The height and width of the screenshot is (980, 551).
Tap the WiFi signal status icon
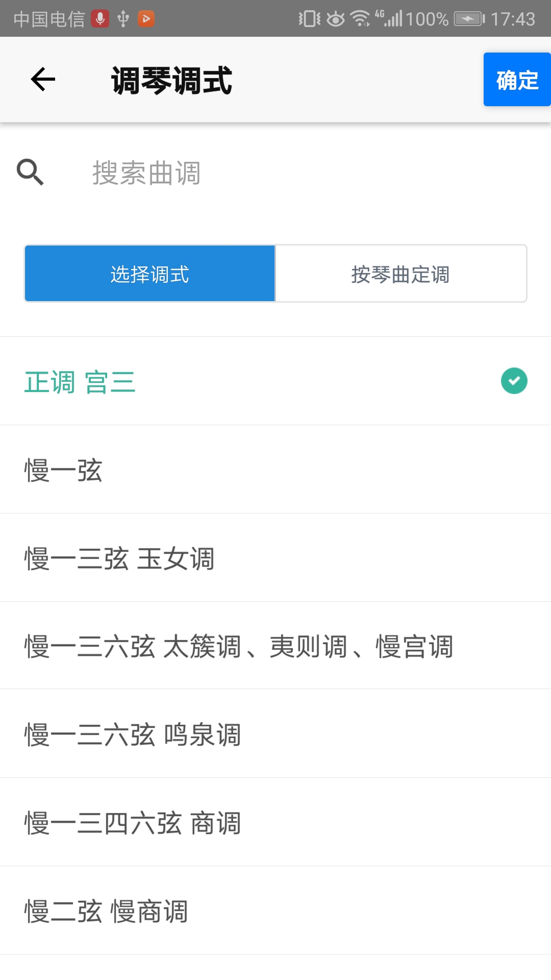[360, 19]
